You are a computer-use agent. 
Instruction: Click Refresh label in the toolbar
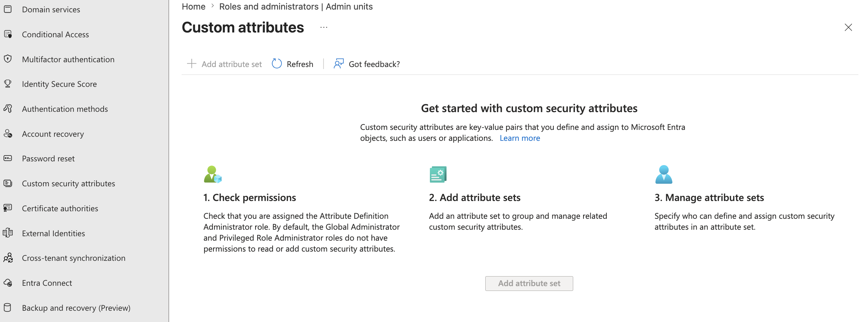[300, 64]
